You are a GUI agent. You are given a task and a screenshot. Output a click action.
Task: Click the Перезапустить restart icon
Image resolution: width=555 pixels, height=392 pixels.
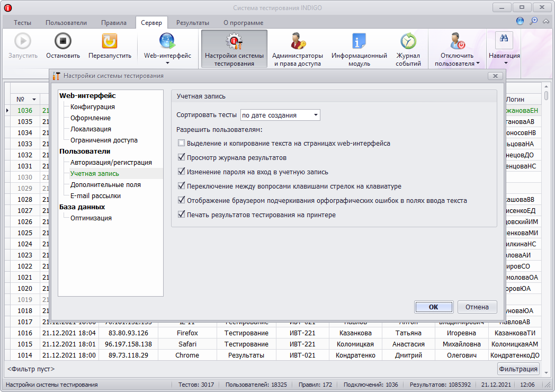110,41
